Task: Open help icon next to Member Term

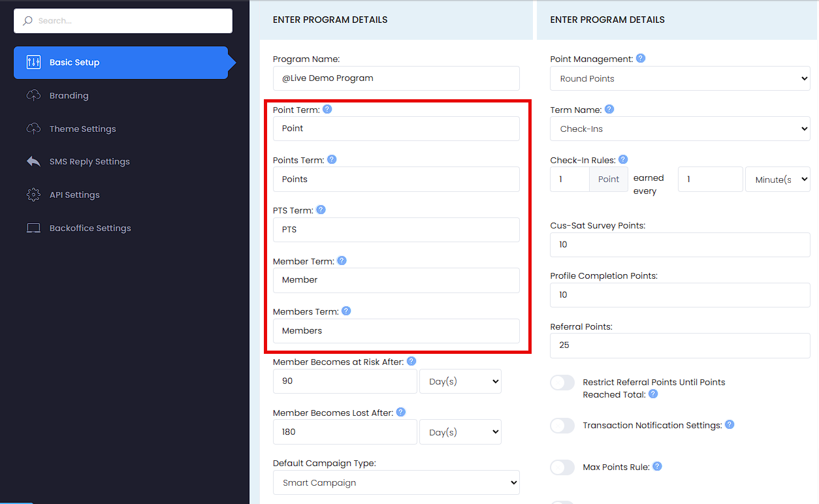Action: click(342, 260)
